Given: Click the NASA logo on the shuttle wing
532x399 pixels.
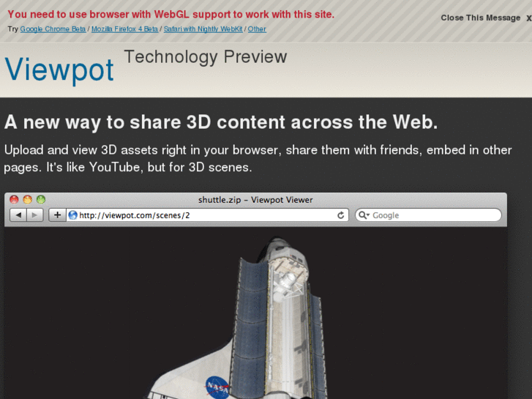Looking at the screenshot, I should [217, 387].
